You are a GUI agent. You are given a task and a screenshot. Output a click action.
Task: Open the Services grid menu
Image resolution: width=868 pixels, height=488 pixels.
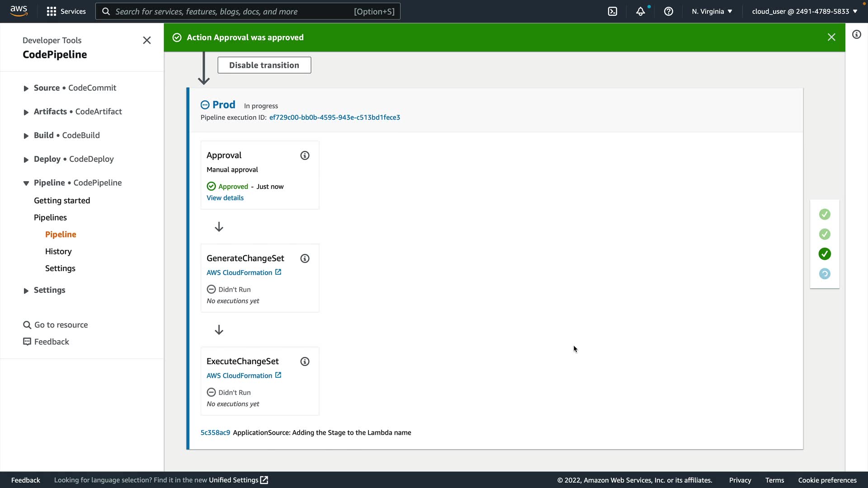click(x=66, y=11)
